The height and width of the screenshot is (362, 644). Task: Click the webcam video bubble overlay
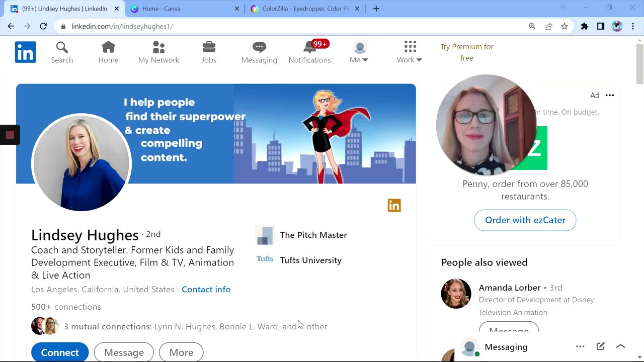487,125
